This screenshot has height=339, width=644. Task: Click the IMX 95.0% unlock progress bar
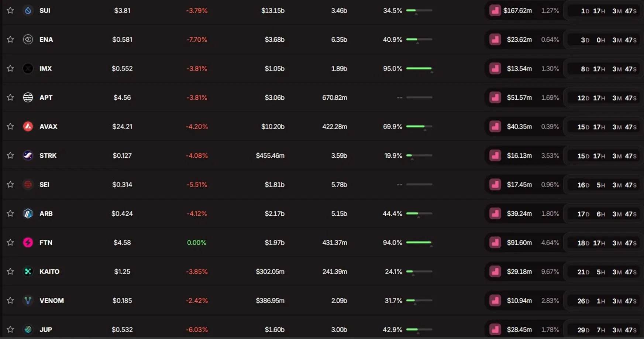point(419,68)
